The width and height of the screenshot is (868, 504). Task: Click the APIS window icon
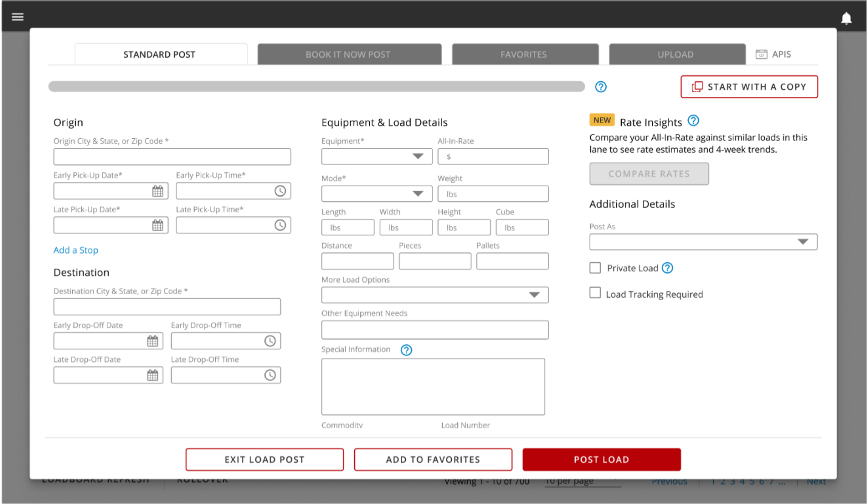click(761, 54)
